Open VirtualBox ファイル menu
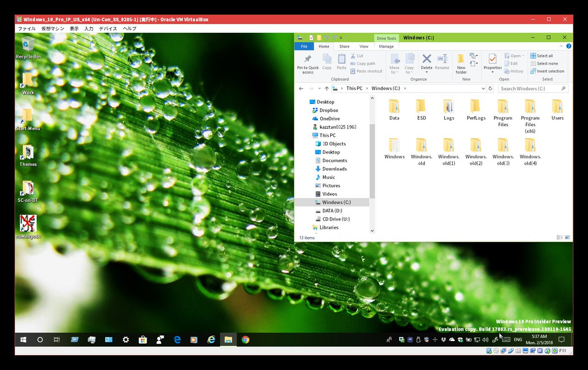The image size is (588, 370). (x=26, y=29)
